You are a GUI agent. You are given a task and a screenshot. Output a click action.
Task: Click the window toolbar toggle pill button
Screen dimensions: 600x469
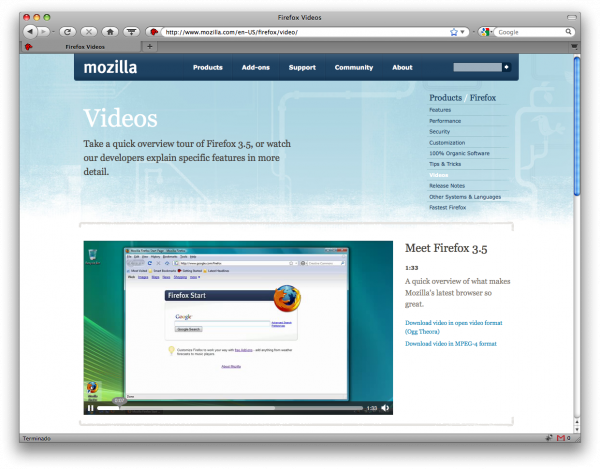click(x=572, y=17)
